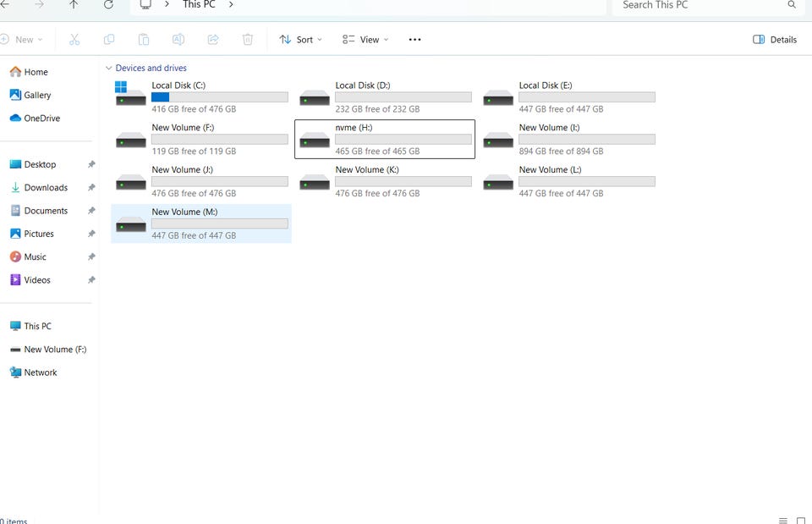Unpin Desktop from quick access
This screenshot has width=812, height=524.
coord(91,164)
